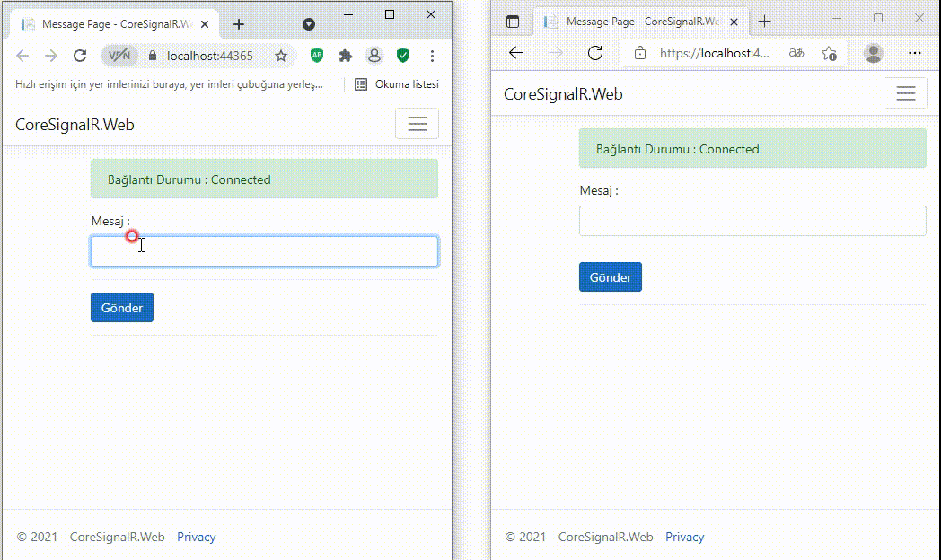Open Okuma listesi reading list
Screen dimensions: 941x560
[397, 84]
